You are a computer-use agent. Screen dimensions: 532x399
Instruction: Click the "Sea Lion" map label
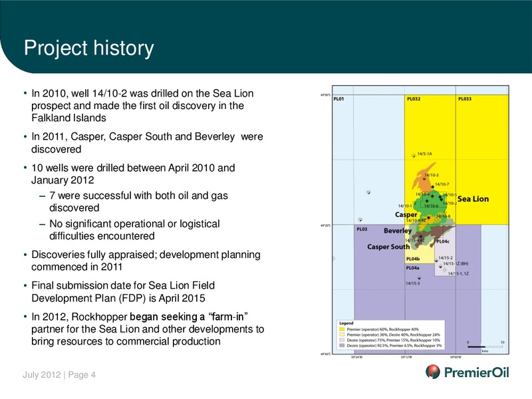(473, 199)
